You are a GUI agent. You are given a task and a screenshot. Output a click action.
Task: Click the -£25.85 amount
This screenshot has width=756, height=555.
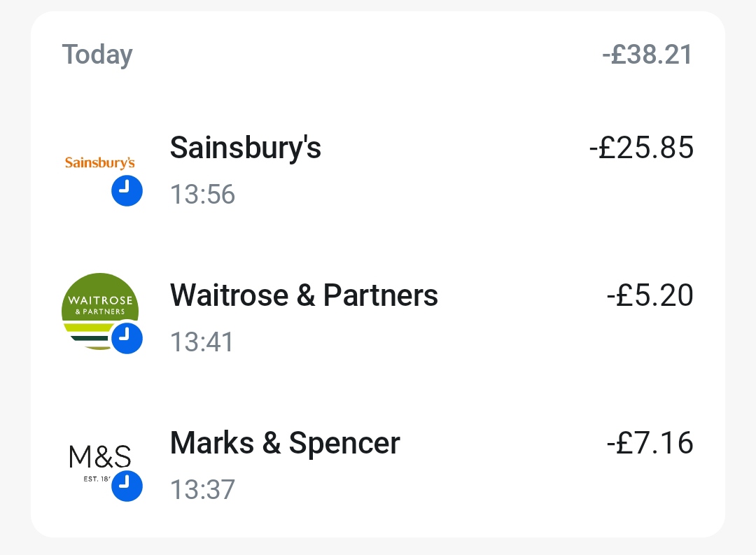tap(641, 148)
